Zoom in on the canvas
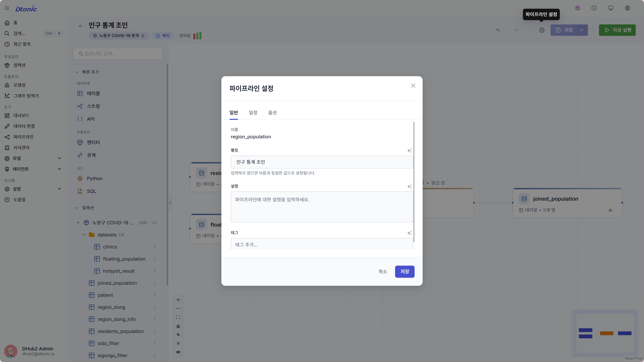The width and height of the screenshot is (644, 362). (x=178, y=300)
